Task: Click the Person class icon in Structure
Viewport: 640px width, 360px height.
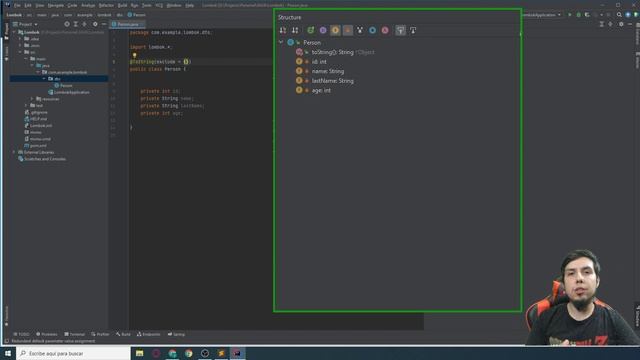Action: 290,42
